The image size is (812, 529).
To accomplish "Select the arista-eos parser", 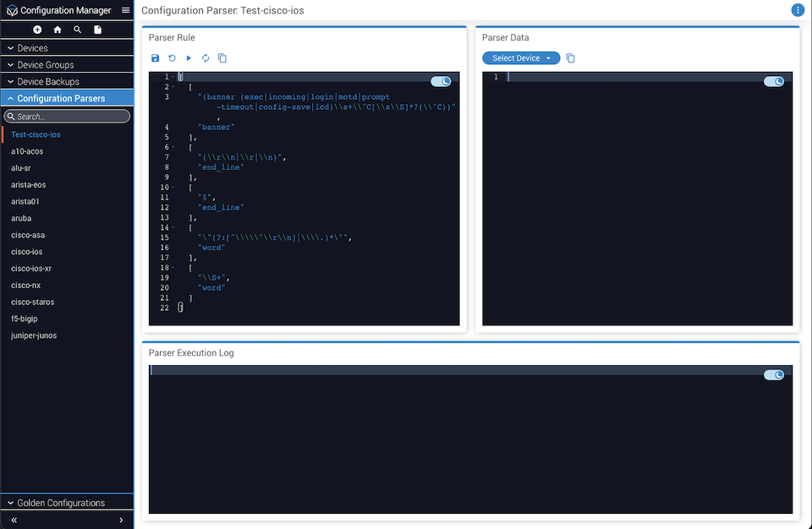I will (x=29, y=184).
